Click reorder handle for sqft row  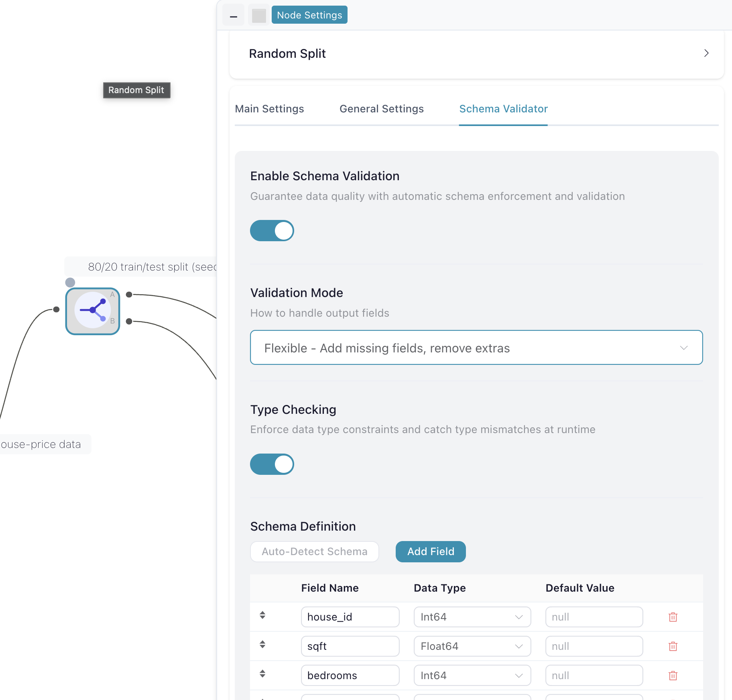tap(262, 644)
